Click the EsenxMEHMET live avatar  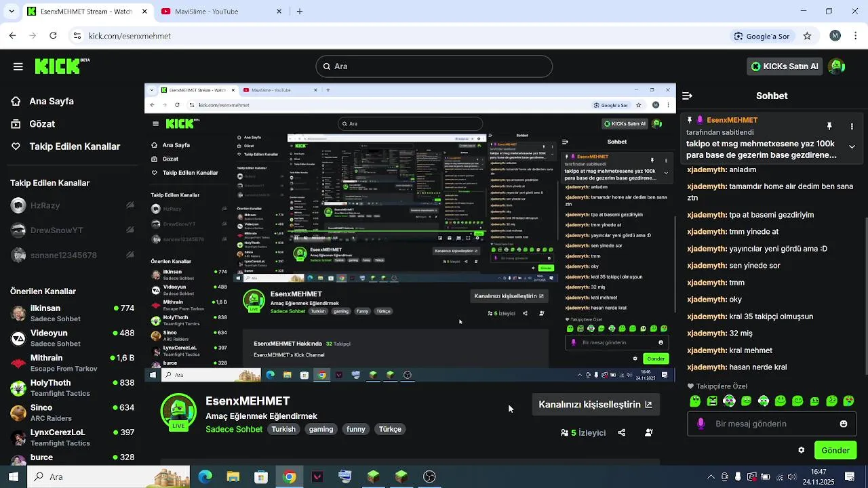click(178, 411)
